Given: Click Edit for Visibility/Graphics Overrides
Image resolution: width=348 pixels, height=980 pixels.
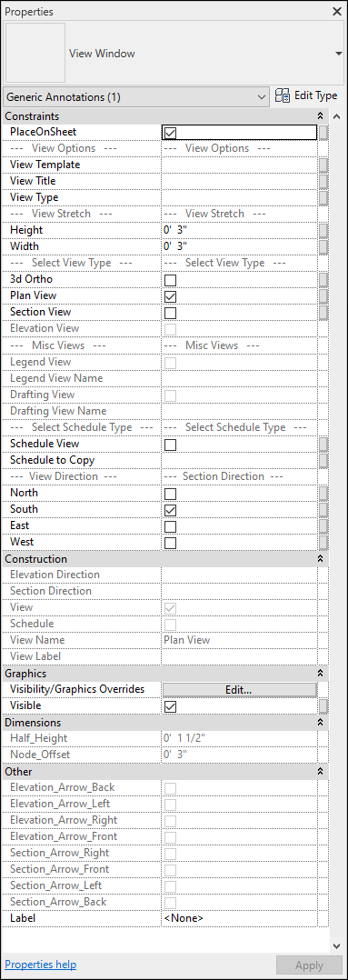Looking at the screenshot, I should [239, 689].
